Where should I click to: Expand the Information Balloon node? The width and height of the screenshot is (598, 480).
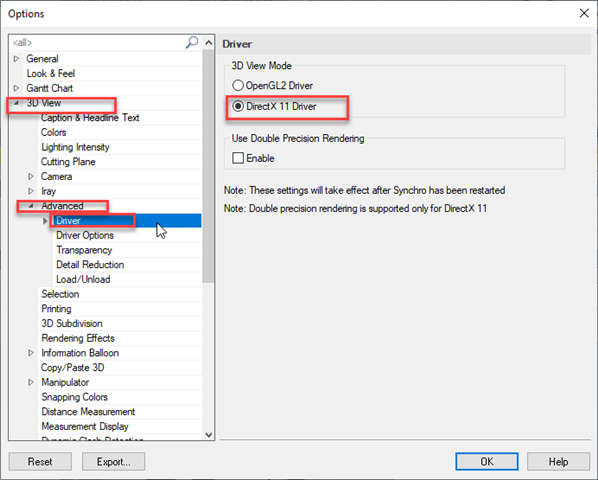31,353
